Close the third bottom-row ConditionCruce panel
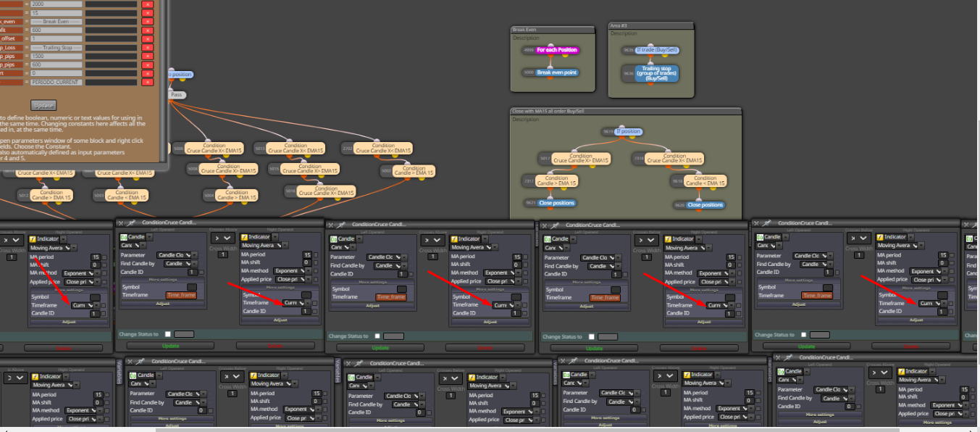The width and height of the screenshot is (980, 432). click(562, 360)
